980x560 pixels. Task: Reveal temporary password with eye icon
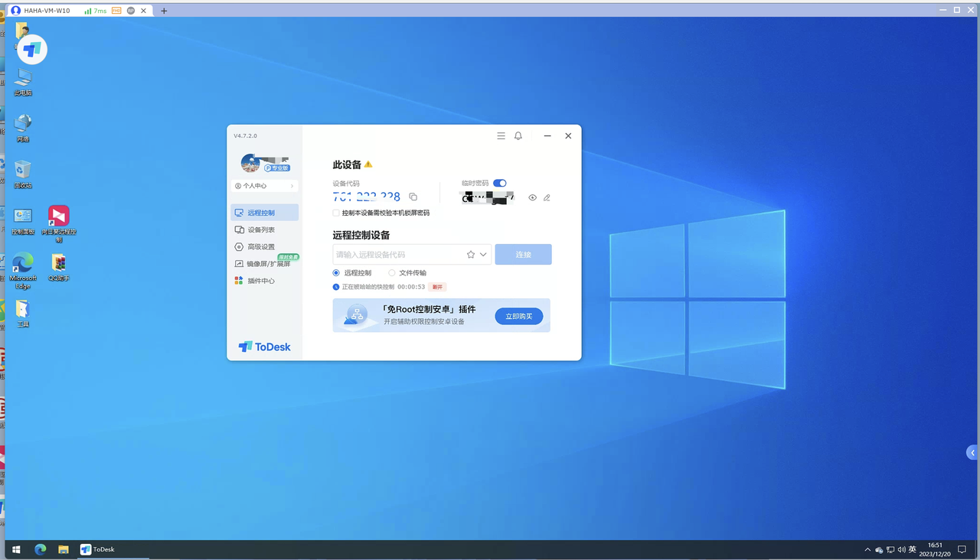pos(533,197)
